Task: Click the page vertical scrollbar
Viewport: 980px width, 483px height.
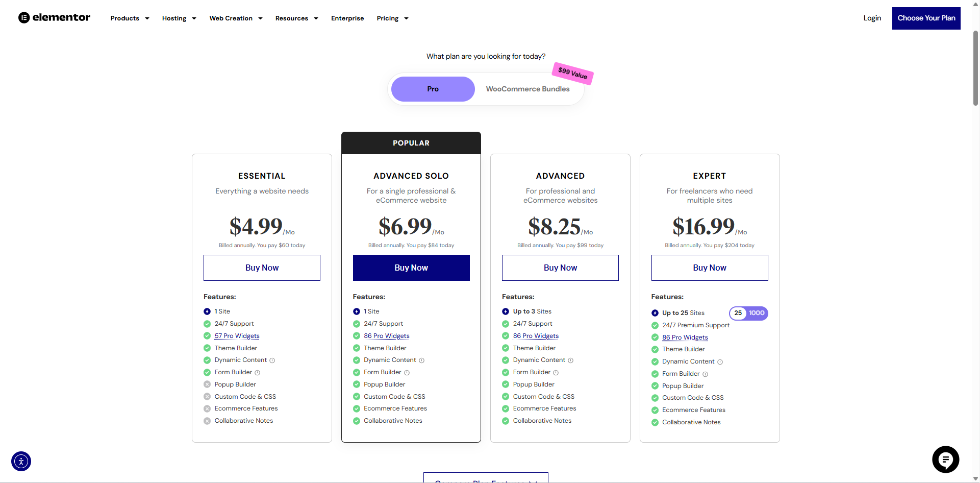Action: (975, 69)
